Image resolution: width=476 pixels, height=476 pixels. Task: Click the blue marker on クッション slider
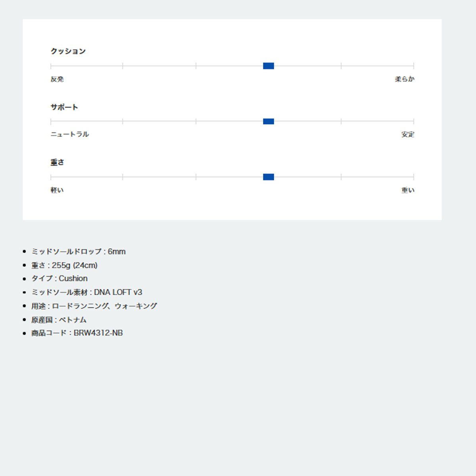point(269,66)
